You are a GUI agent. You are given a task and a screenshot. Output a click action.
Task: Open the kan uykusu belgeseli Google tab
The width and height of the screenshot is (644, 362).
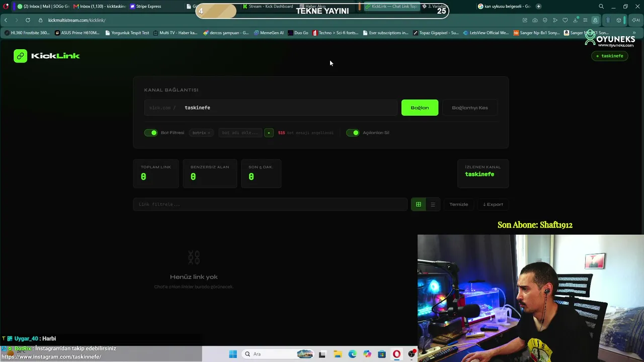pos(504,7)
